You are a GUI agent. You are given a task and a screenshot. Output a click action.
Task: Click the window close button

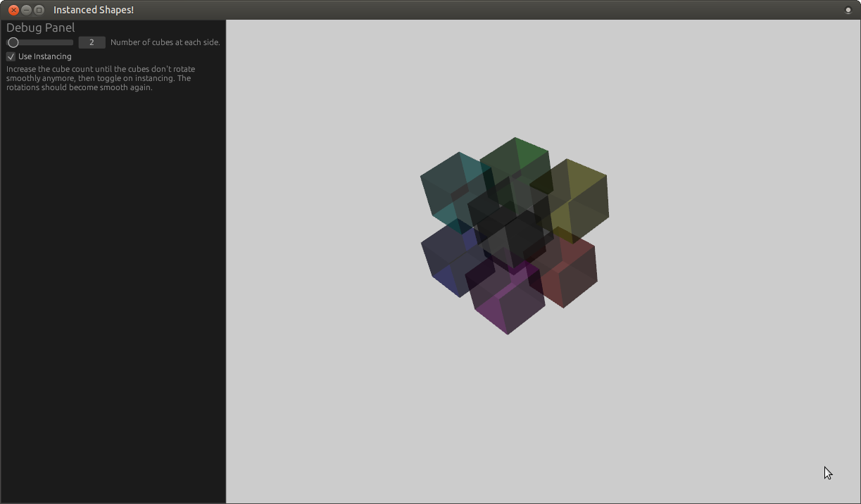tap(13, 10)
